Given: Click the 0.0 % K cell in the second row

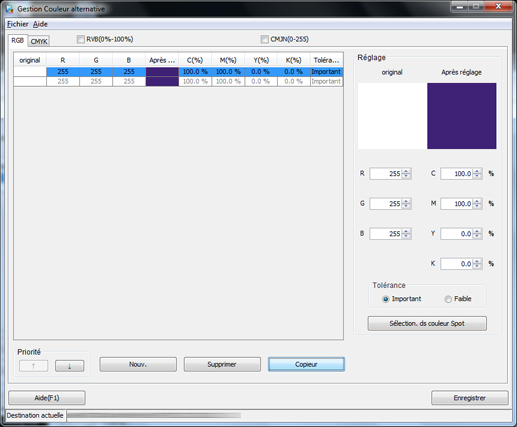Looking at the screenshot, I should click(294, 81).
